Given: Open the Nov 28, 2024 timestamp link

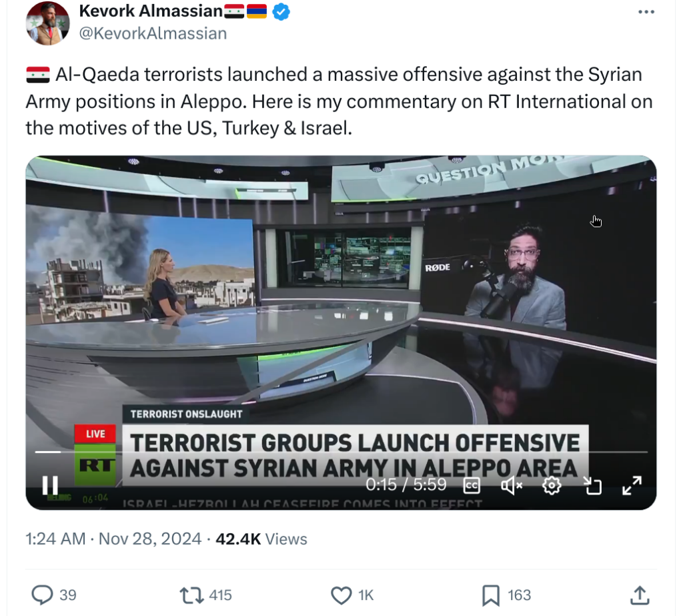Looking at the screenshot, I should coord(149,539).
